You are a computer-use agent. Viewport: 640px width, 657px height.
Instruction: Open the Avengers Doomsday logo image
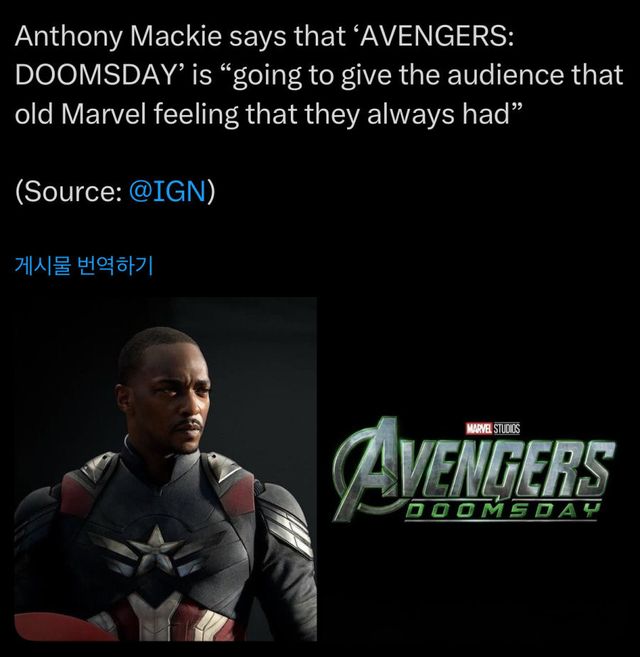(474, 469)
